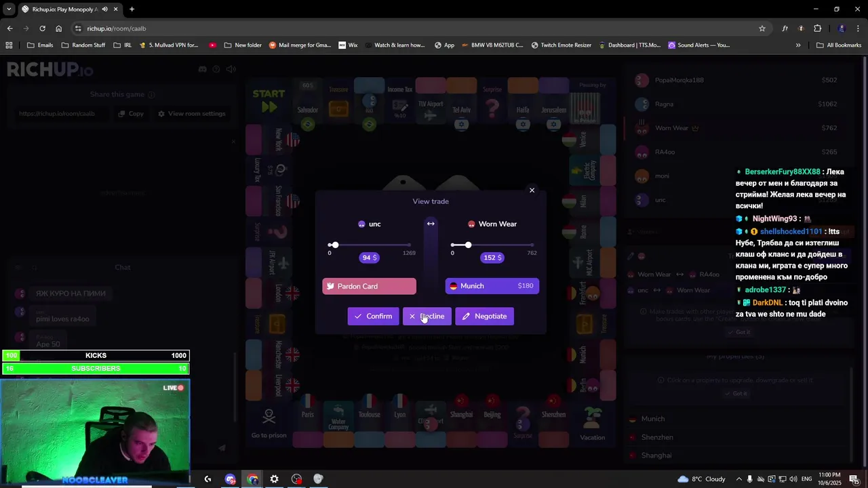Viewport: 868px width, 488px height.
Task: Open the help question mark icon
Action: point(216,69)
